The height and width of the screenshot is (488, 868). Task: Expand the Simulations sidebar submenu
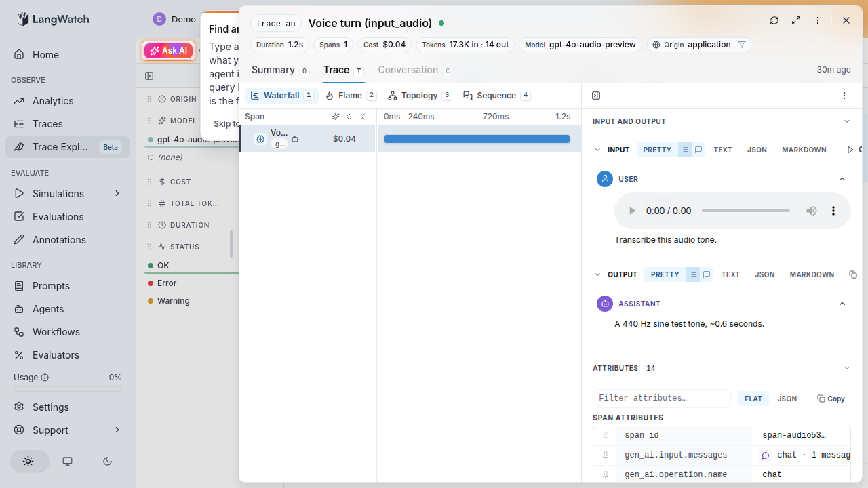coord(117,194)
